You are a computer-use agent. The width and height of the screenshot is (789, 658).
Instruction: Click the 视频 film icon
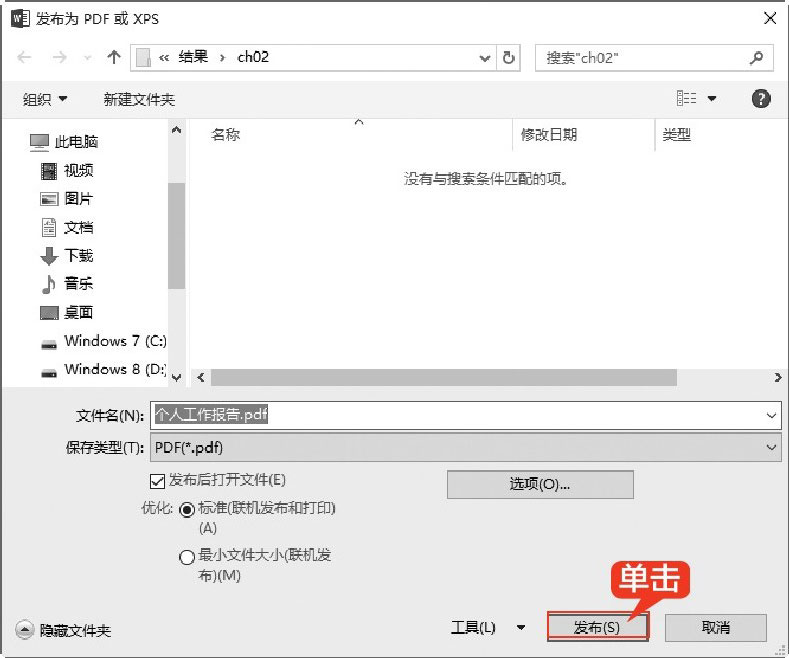[x=49, y=171]
